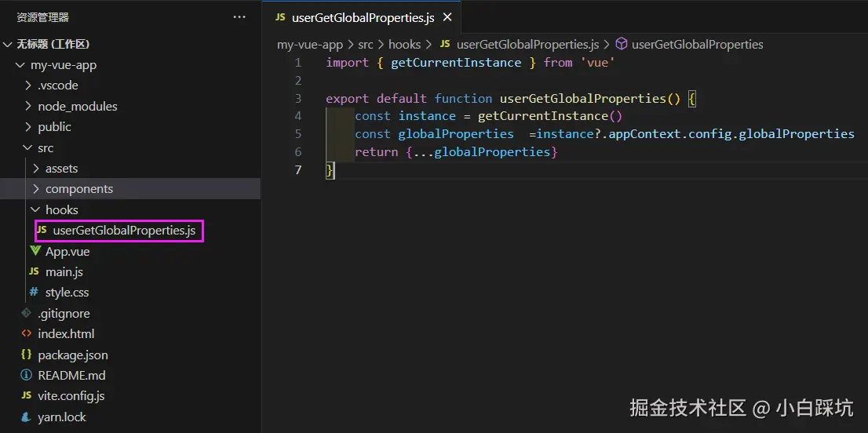The width and height of the screenshot is (868, 433).
Task: Click the 'vue' string on line 1
Action: pos(598,63)
